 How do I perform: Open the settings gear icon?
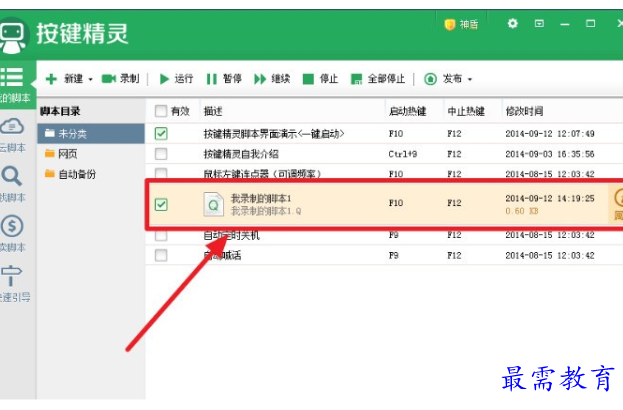coord(513,23)
